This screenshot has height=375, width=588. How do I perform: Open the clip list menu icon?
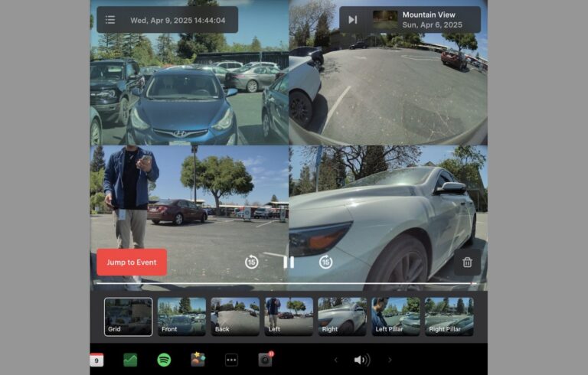pyautogui.click(x=110, y=20)
